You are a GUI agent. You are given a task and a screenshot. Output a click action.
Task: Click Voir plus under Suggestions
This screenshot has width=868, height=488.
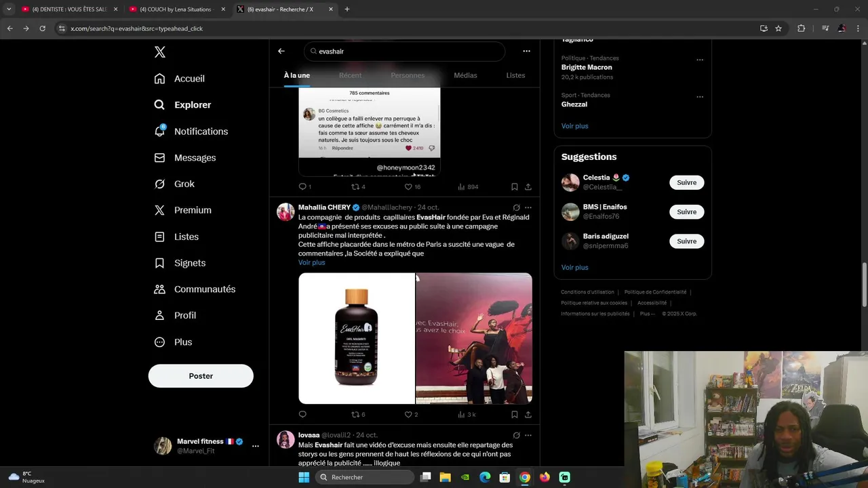coord(574,267)
